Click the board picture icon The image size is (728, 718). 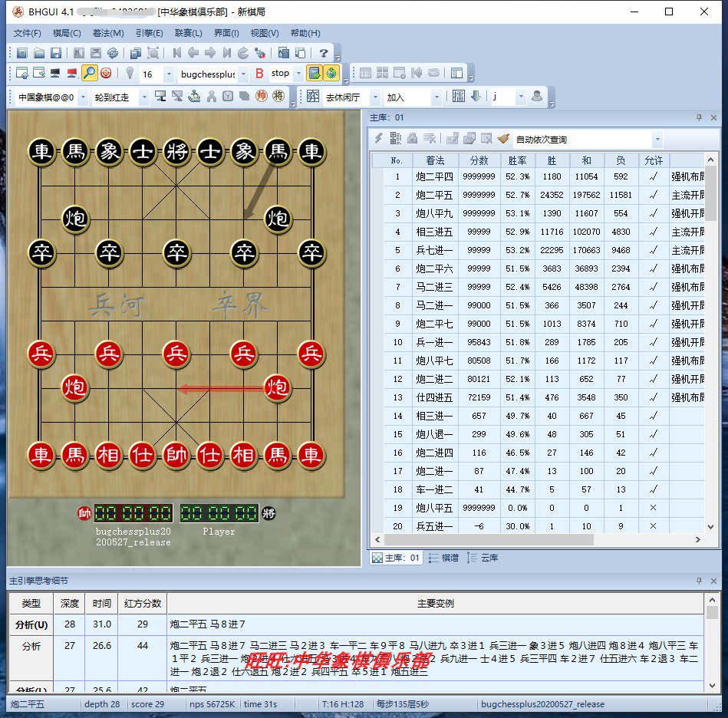(283, 53)
